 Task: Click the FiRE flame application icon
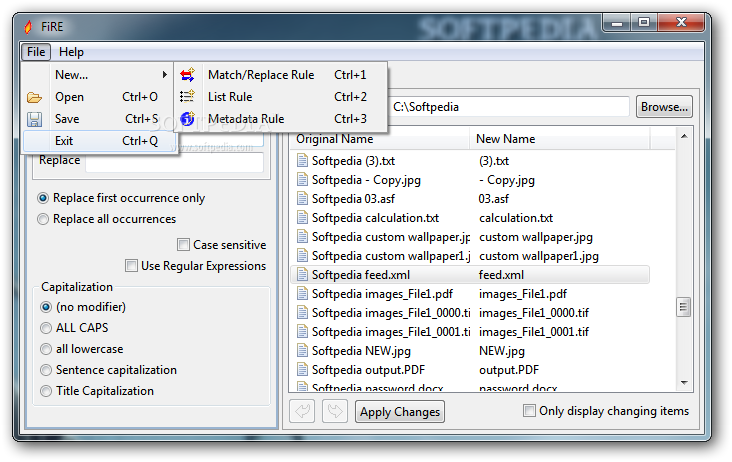pyautogui.click(x=28, y=27)
